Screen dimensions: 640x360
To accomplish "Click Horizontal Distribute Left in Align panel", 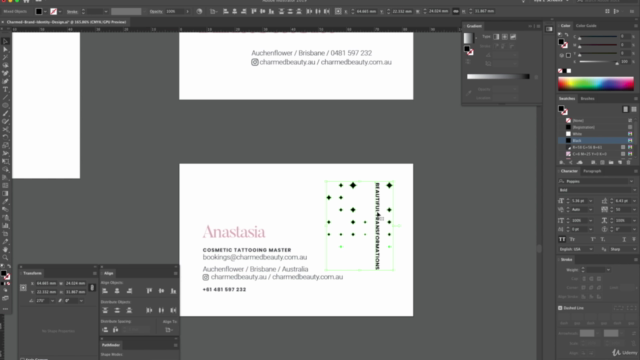I will coord(149,311).
